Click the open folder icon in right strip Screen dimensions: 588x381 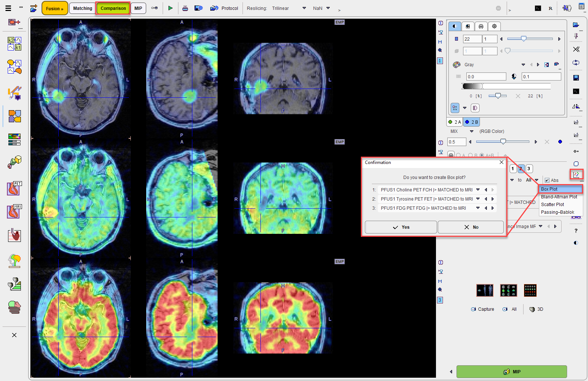576,25
